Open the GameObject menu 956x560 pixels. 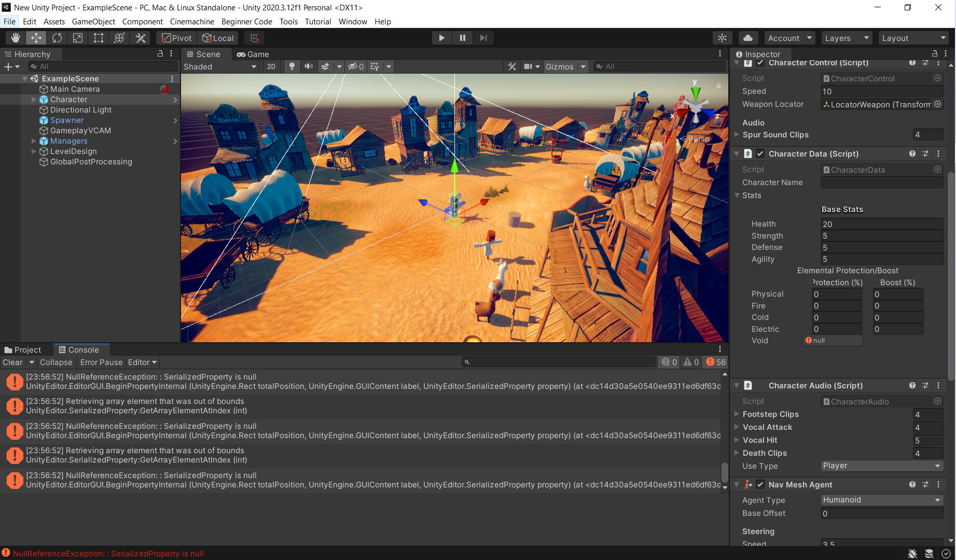click(x=93, y=21)
